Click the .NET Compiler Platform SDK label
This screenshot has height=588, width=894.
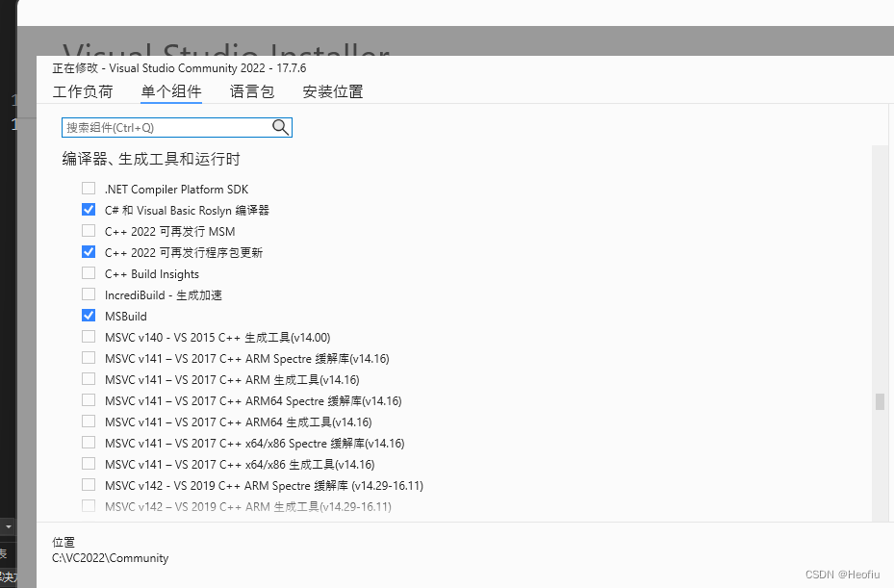click(177, 190)
